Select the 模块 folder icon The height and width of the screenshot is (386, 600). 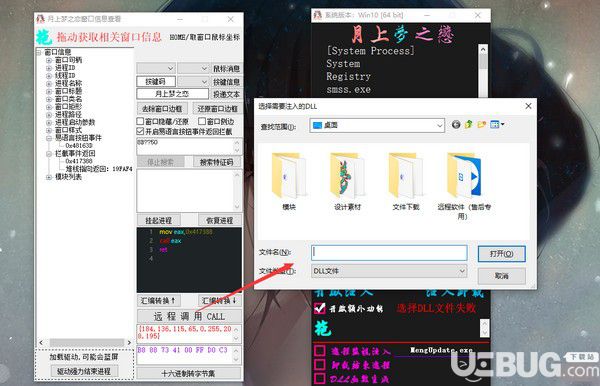point(289,175)
